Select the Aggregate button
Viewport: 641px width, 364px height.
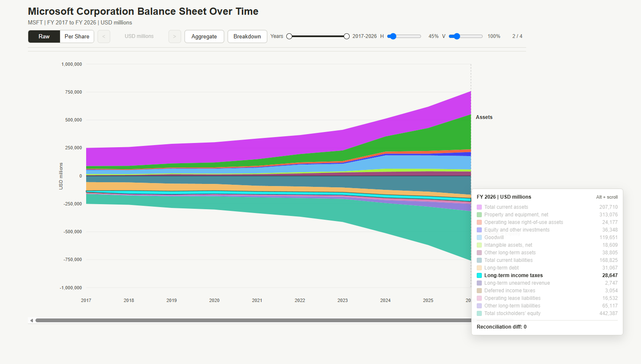204,37
